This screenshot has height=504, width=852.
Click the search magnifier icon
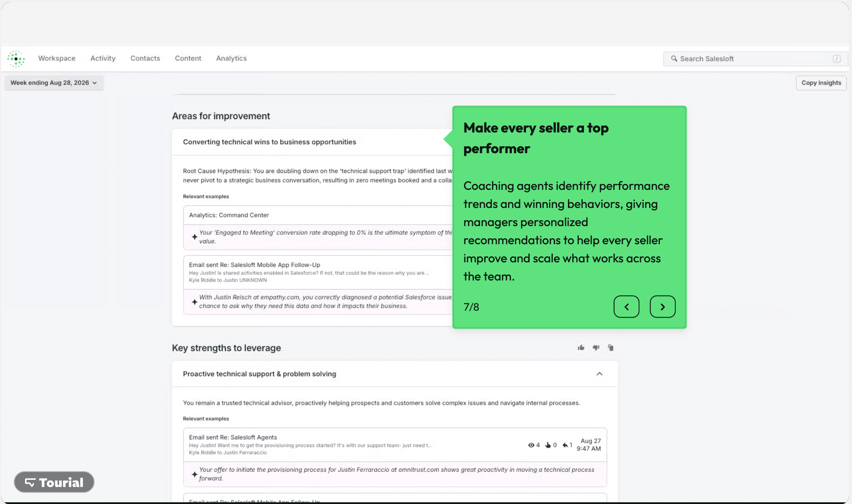pos(674,59)
